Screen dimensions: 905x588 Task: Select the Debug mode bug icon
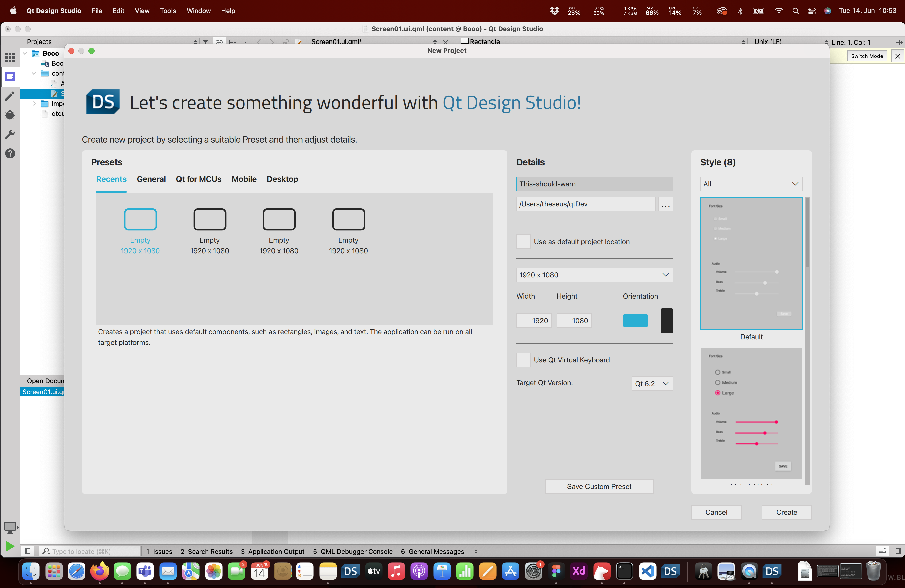(10, 115)
